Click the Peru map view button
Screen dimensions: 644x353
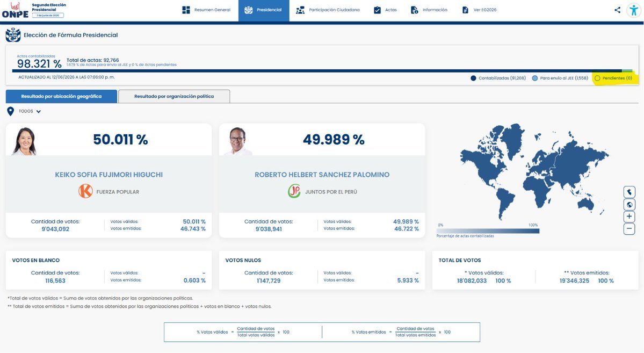629,192
